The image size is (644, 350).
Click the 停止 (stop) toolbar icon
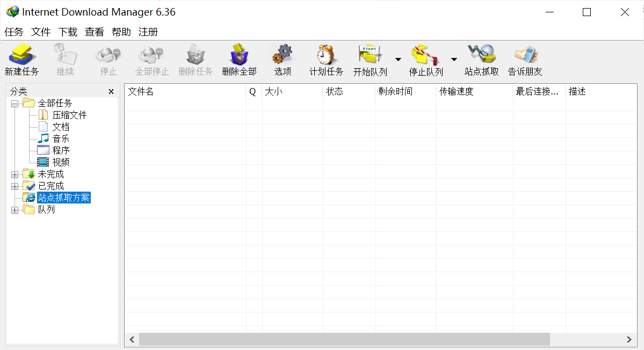108,55
